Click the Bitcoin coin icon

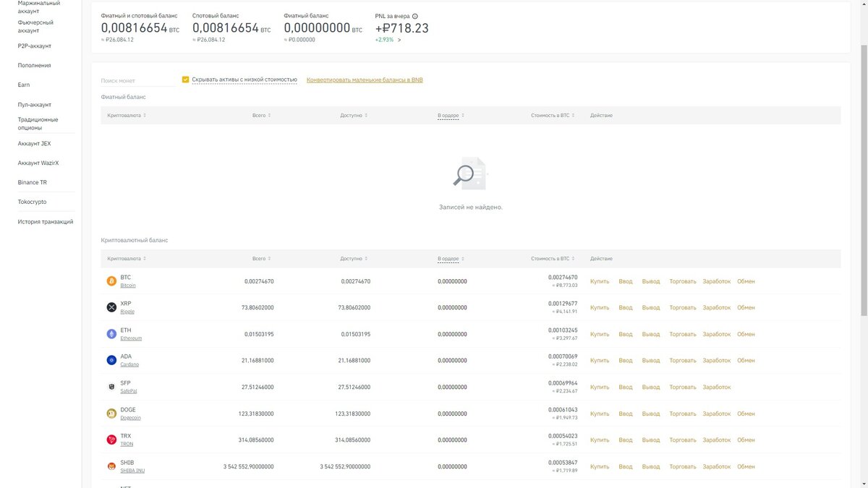point(111,281)
